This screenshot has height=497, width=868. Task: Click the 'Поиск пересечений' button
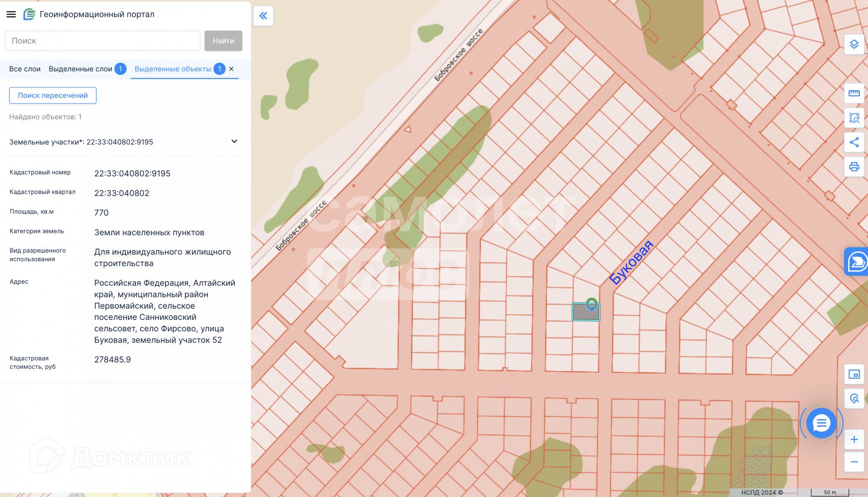53,95
